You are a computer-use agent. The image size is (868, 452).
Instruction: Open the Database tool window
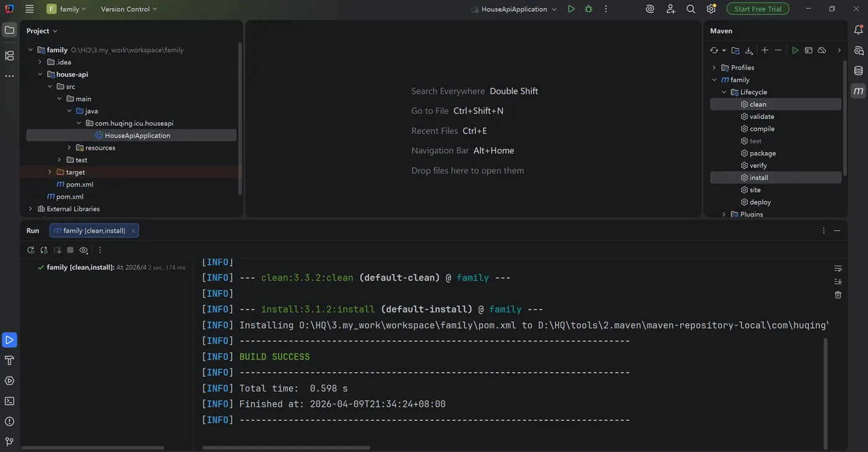point(859,71)
